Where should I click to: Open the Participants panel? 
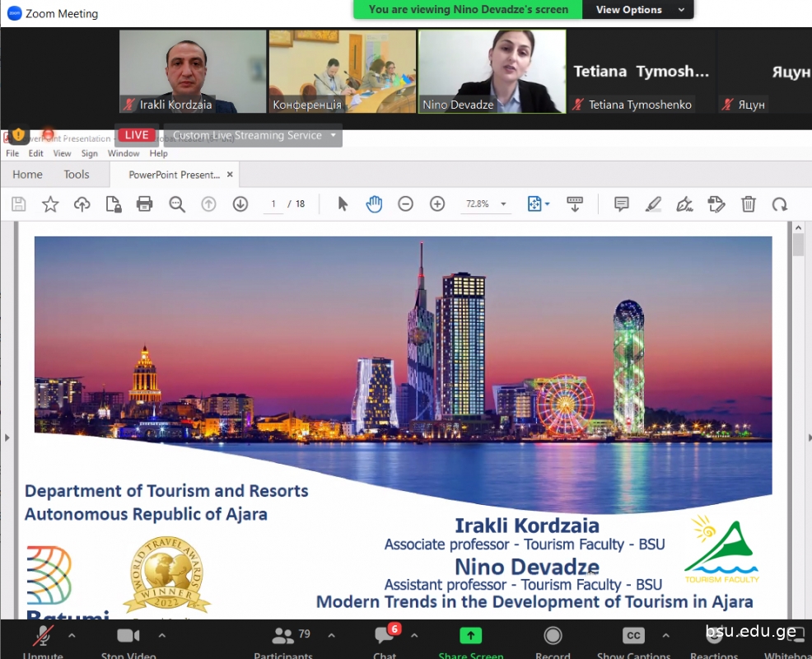point(284,637)
